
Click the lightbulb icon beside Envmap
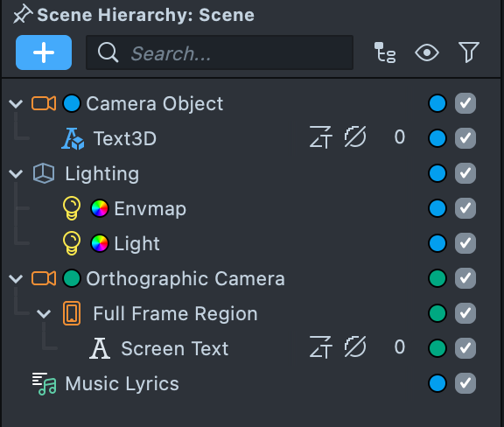click(72, 208)
